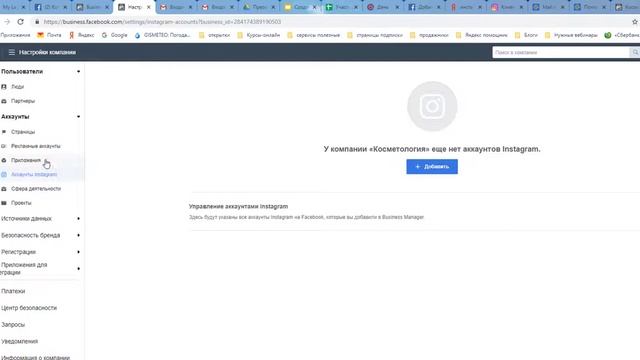Select Аккаунты Instagram in the sidebar
This screenshot has width=640, height=360.
point(34,175)
